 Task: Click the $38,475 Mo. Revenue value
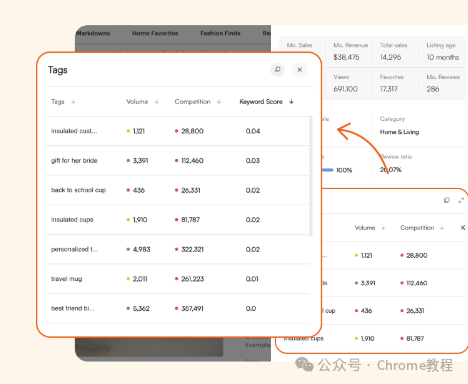(346, 57)
